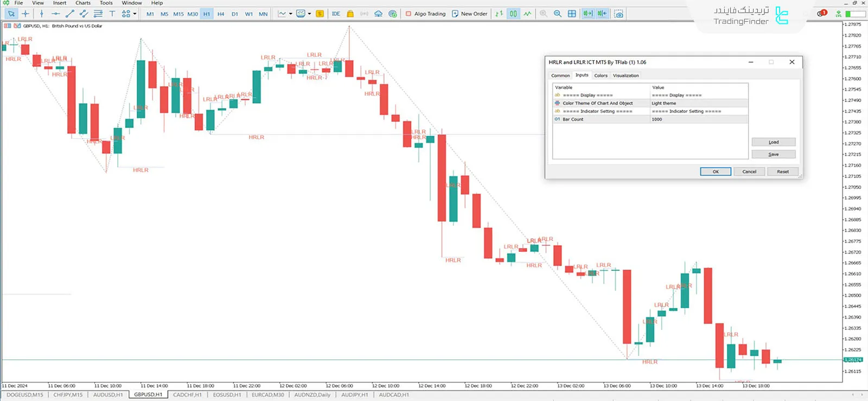Toggle chart auto-scroll to latest bar
The width and height of the screenshot is (868, 401).
(588, 14)
